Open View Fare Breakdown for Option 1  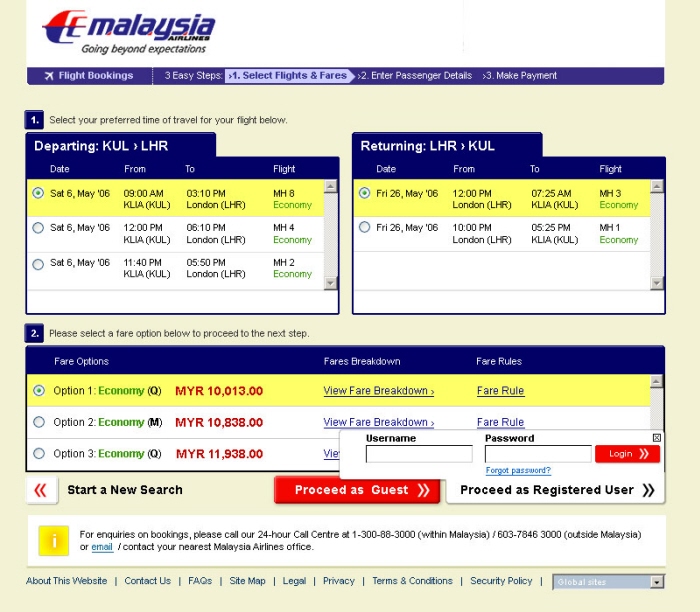click(x=379, y=391)
